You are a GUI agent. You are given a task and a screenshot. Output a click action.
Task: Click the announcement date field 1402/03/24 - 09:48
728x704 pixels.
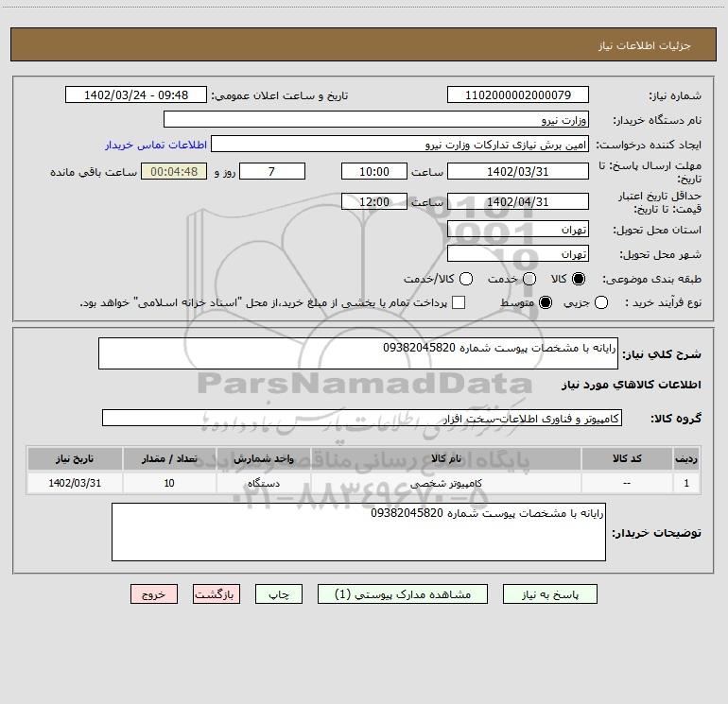tap(136, 94)
